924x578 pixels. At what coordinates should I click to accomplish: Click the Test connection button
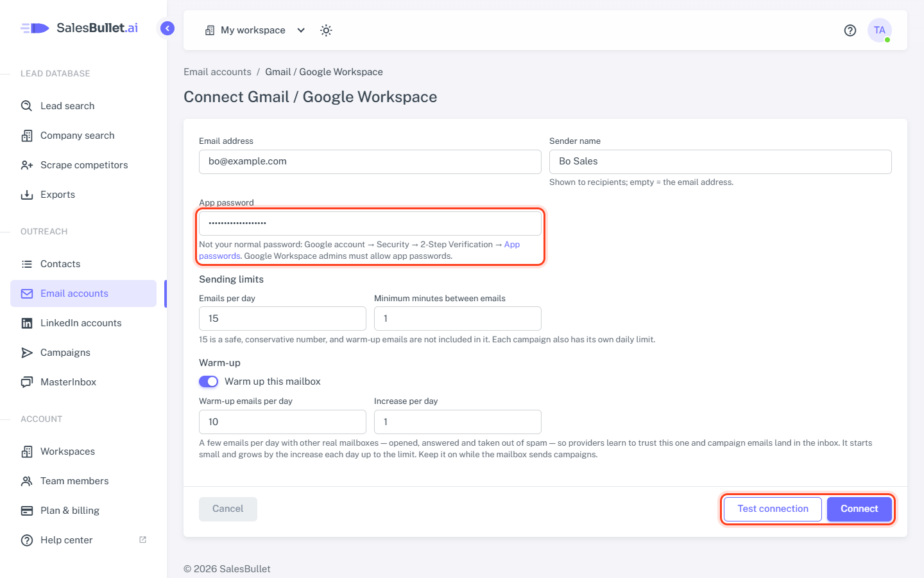pos(773,509)
